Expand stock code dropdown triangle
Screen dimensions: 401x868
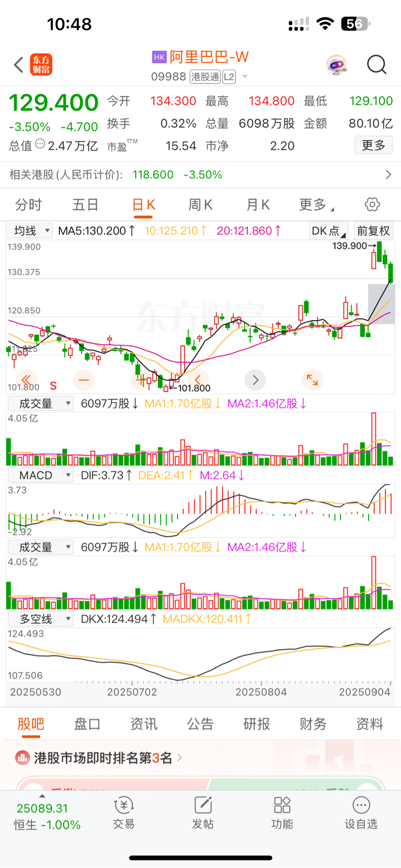[x=245, y=77]
